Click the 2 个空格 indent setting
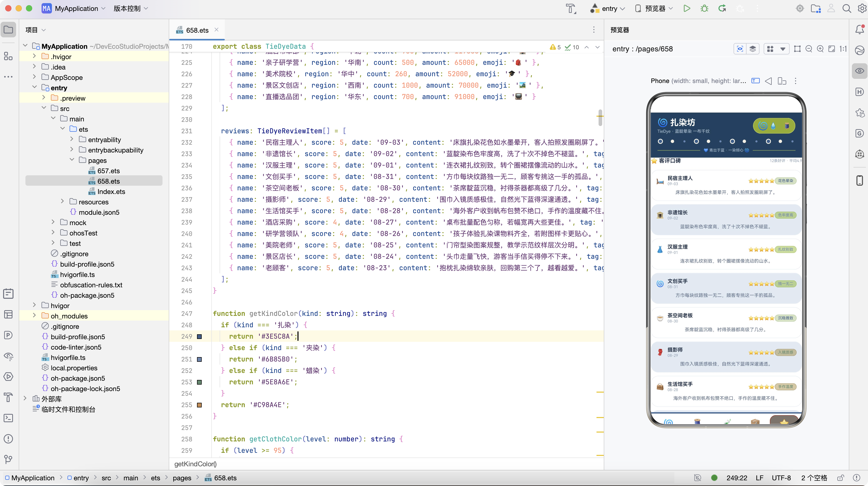The height and width of the screenshot is (486, 868). pyautogui.click(x=814, y=478)
